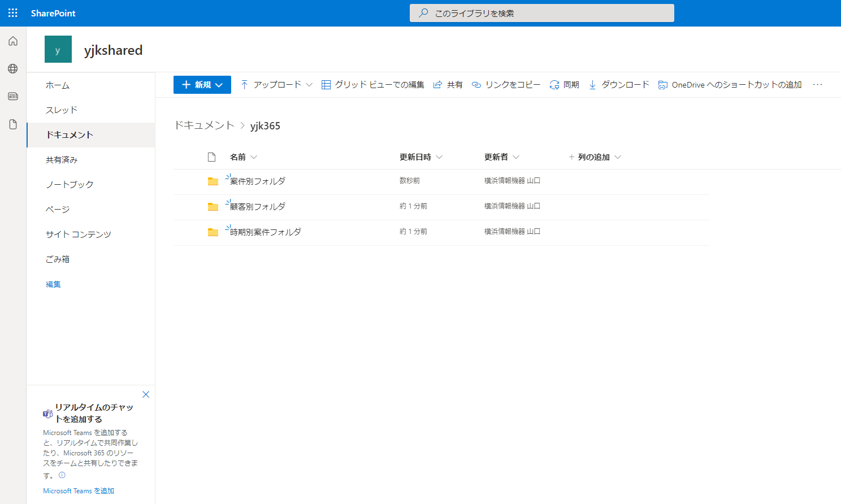Open the 更新日時 column sort menu
Viewport: 841px width, 504px height.
point(420,157)
